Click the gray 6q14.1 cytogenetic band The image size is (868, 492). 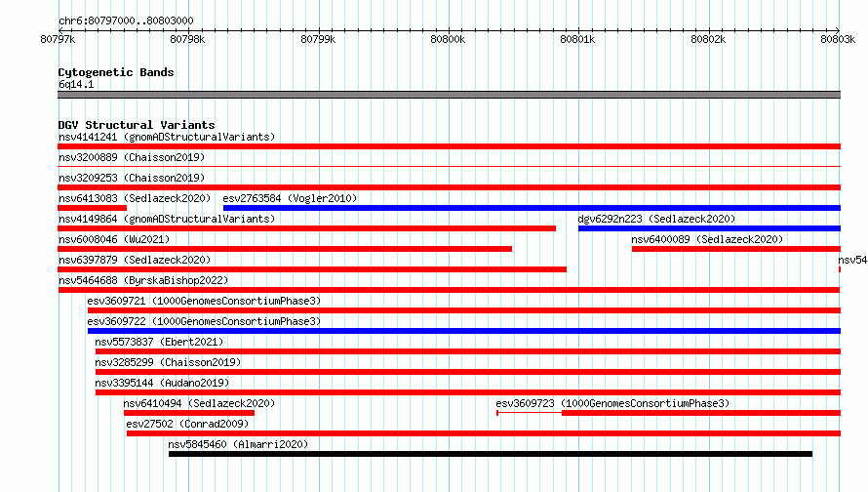click(449, 95)
